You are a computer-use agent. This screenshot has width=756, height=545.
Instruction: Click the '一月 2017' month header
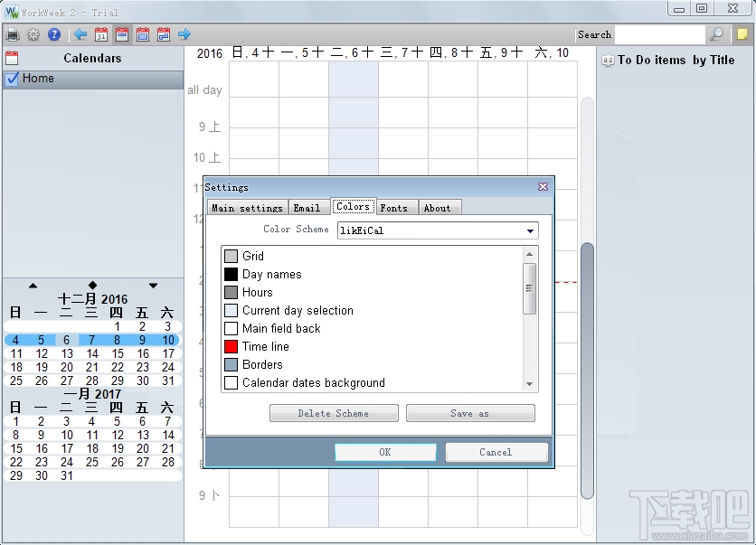click(92, 394)
